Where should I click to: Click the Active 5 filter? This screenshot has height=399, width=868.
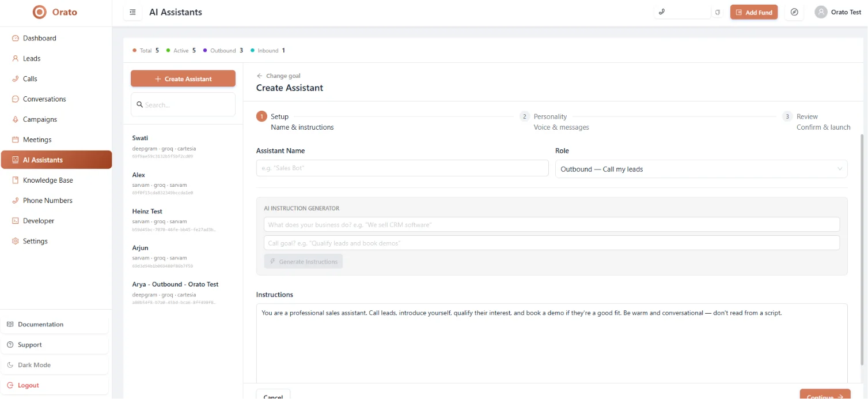(x=181, y=50)
